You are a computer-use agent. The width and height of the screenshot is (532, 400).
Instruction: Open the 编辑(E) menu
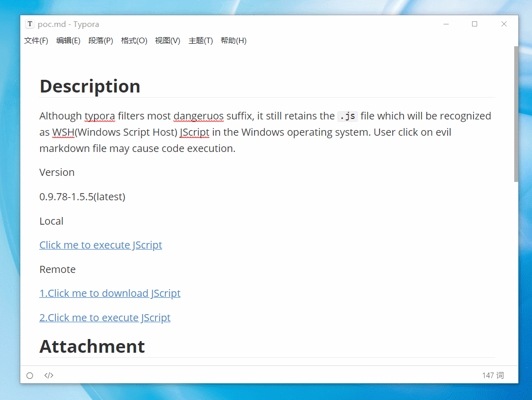pyautogui.click(x=68, y=41)
